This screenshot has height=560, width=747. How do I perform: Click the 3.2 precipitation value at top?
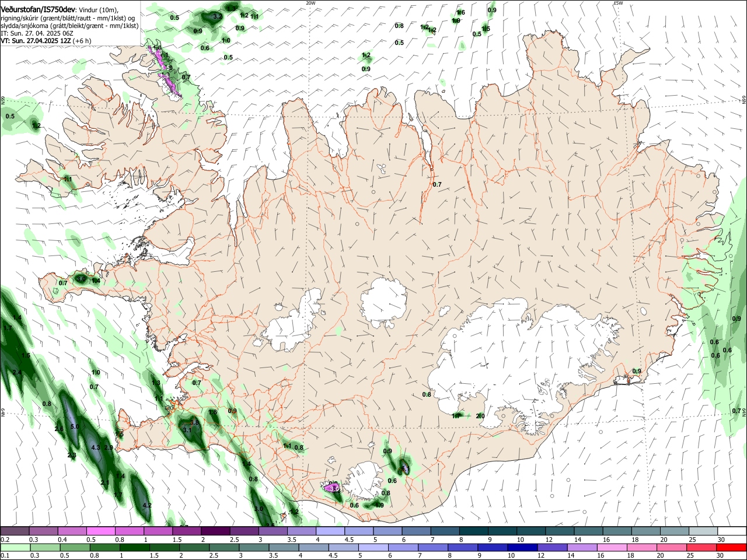218,16
